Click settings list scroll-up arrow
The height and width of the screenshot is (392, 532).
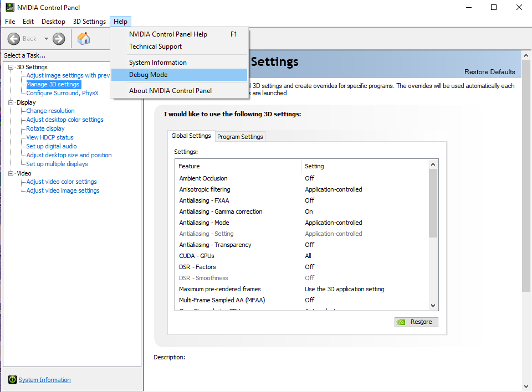coord(433,164)
